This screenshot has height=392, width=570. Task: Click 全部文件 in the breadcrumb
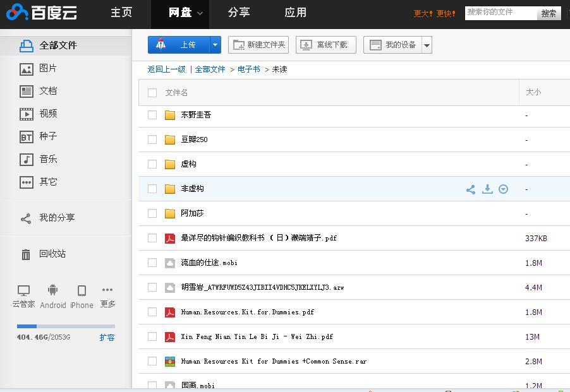pyautogui.click(x=210, y=69)
